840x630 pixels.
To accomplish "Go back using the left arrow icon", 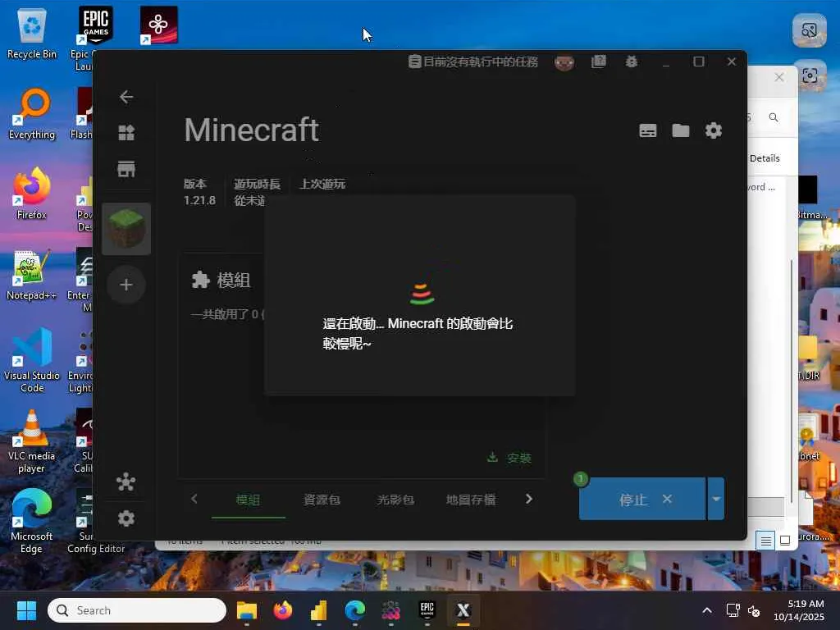I will 126,97.
